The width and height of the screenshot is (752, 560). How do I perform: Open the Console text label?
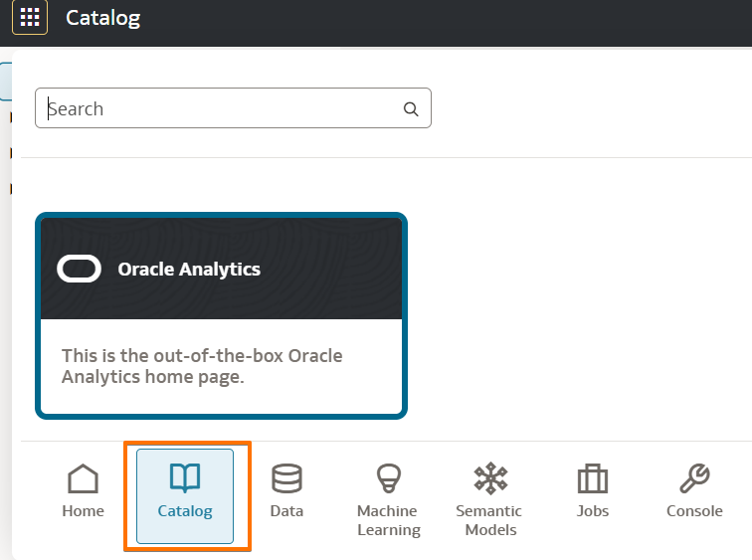pyautogui.click(x=694, y=511)
